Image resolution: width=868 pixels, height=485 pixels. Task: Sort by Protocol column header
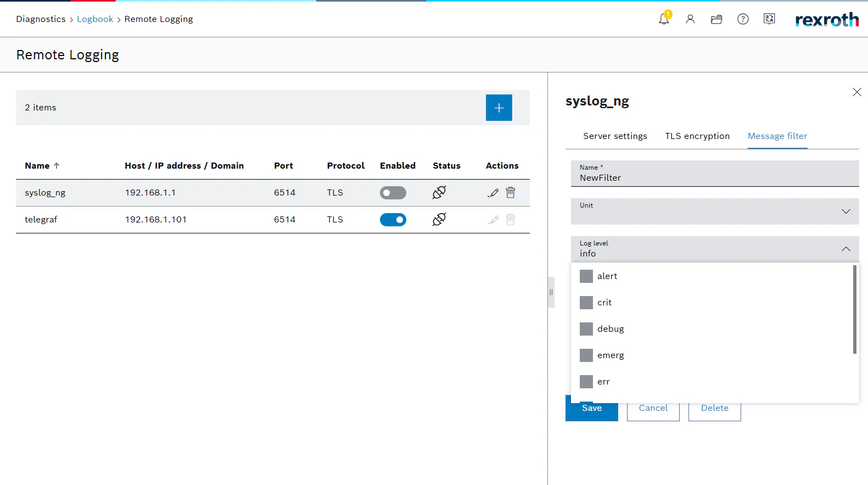coord(346,166)
